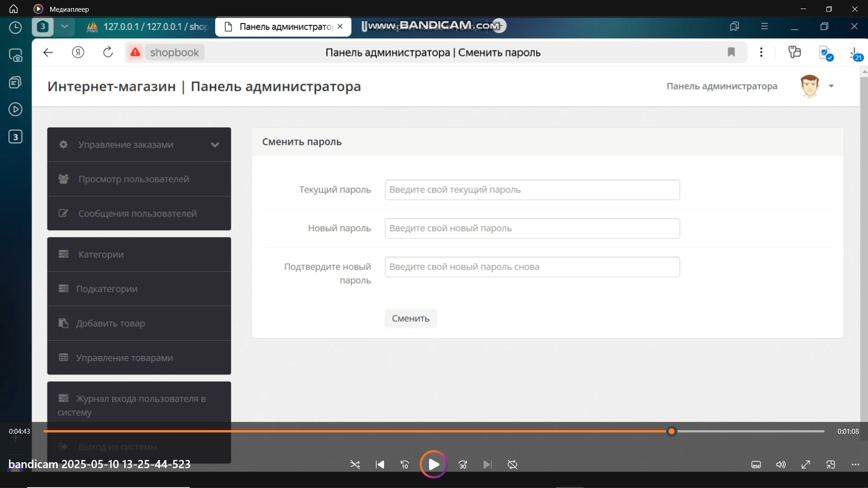Open volume control speaker icon

781,465
